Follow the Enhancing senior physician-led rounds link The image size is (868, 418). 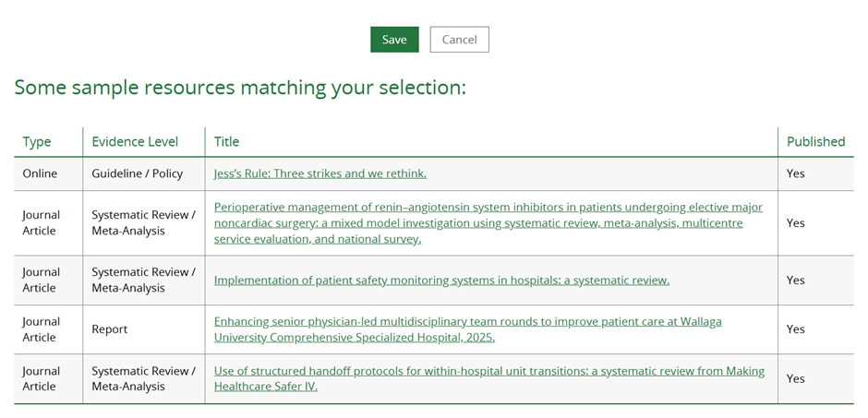(467, 329)
